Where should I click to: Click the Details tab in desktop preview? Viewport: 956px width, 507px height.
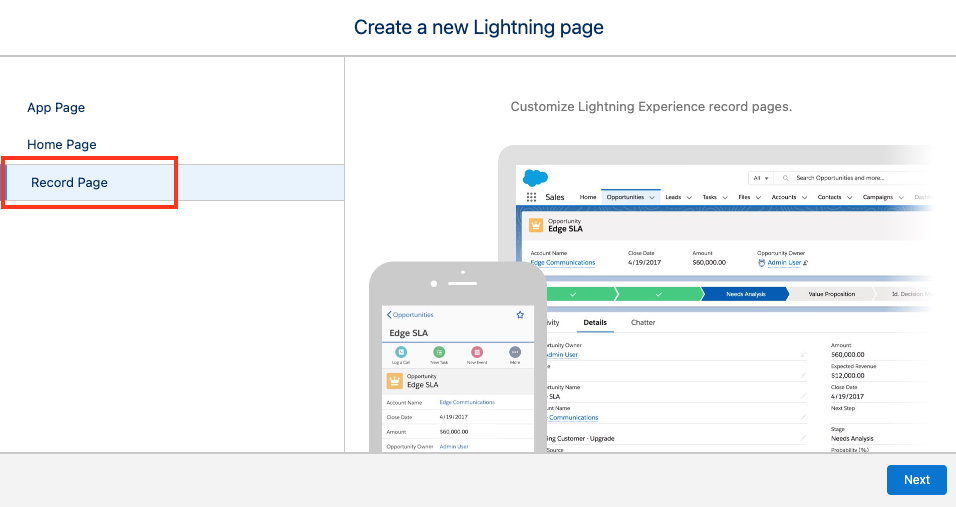pyautogui.click(x=595, y=322)
